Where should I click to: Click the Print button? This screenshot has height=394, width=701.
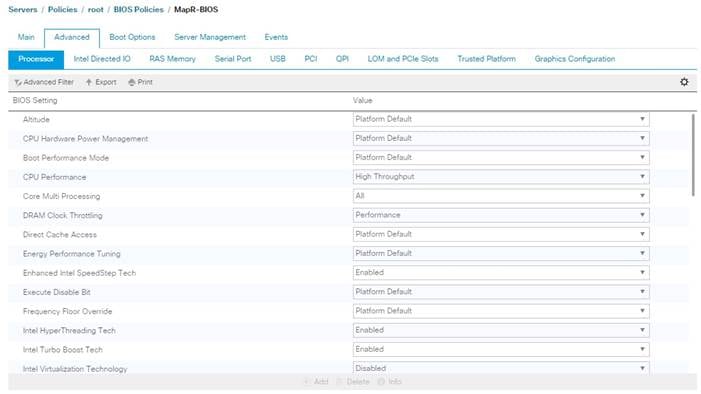[140, 82]
